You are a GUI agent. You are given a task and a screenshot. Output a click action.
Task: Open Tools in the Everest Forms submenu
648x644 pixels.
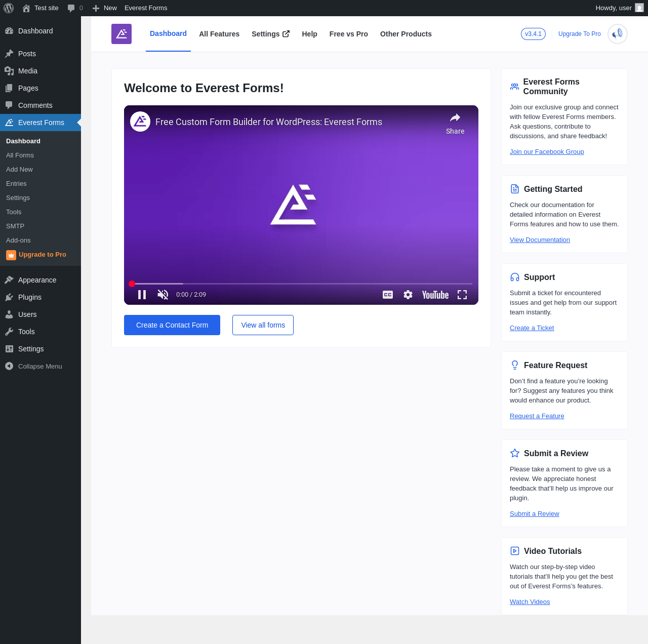[14, 212]
